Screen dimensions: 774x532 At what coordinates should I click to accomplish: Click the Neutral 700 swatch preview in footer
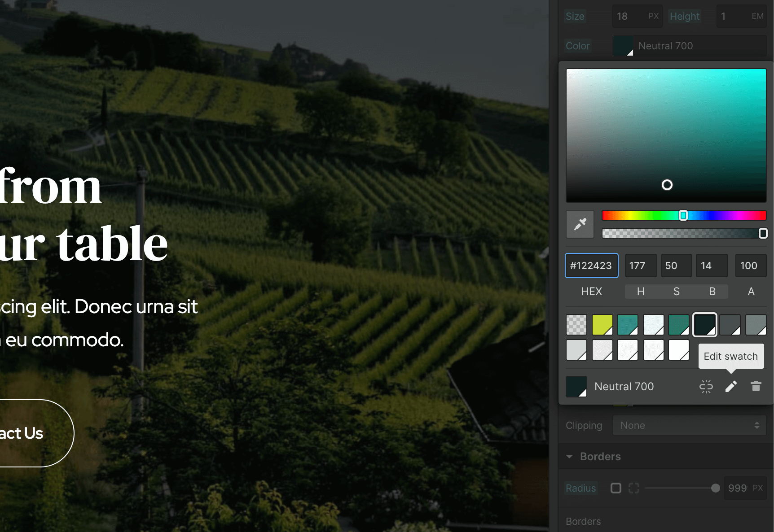coord(576,386)
